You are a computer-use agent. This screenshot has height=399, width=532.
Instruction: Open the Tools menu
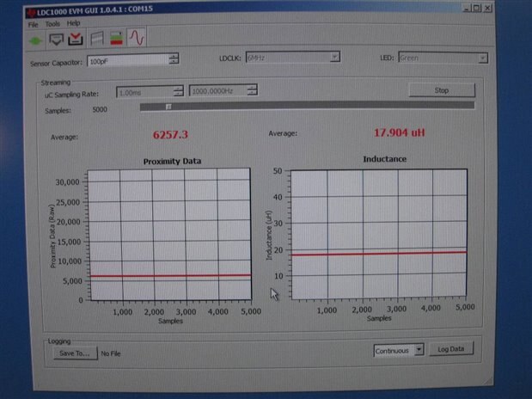pyautogui.click(x=52, y=24)
